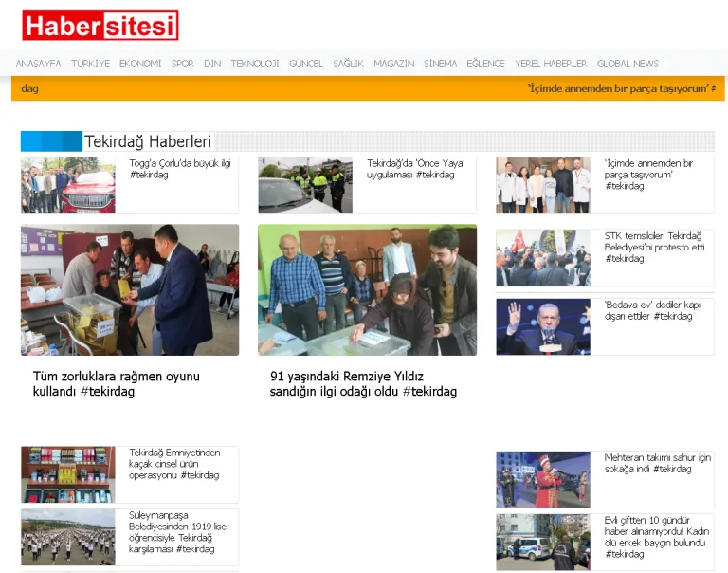
Task: Open Evli çiftten 10 gündür haber alınamıyordu article
Action: click(657, 537)
